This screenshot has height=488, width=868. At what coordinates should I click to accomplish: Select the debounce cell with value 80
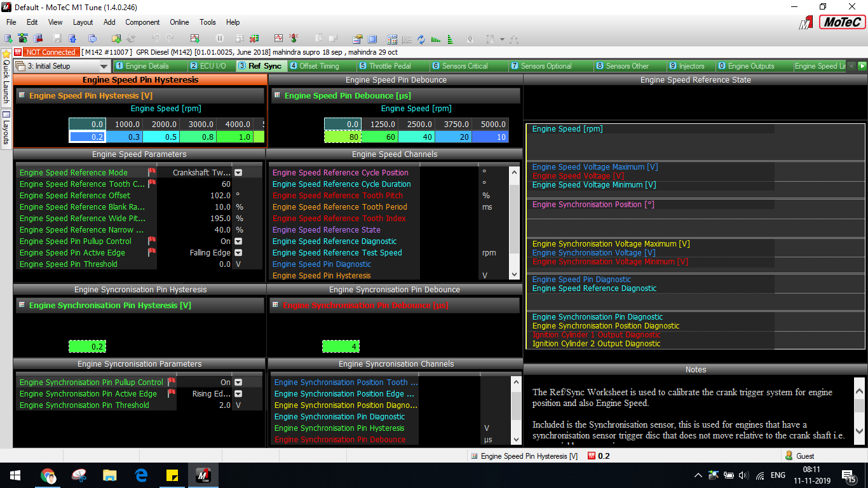[342, 137]
